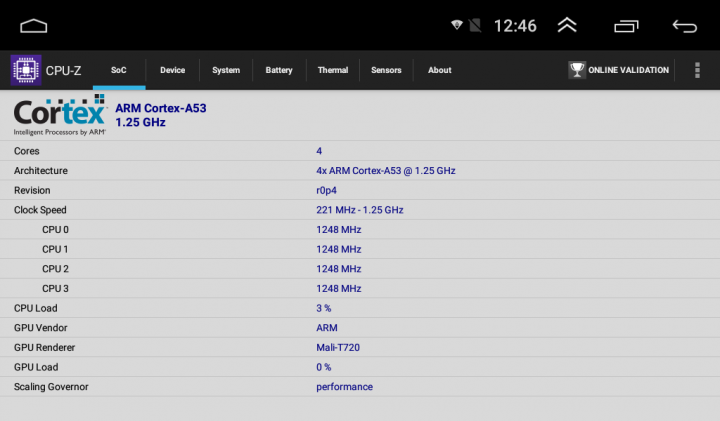Open the About tab
Image resolution: width=720 pixels, height=421 pixels.
pos(440,70)
